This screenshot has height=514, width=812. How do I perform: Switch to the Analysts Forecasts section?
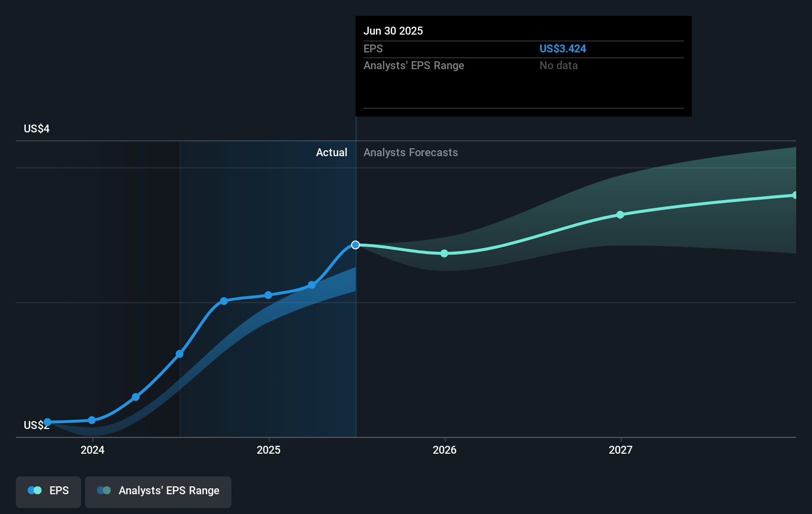410,152
